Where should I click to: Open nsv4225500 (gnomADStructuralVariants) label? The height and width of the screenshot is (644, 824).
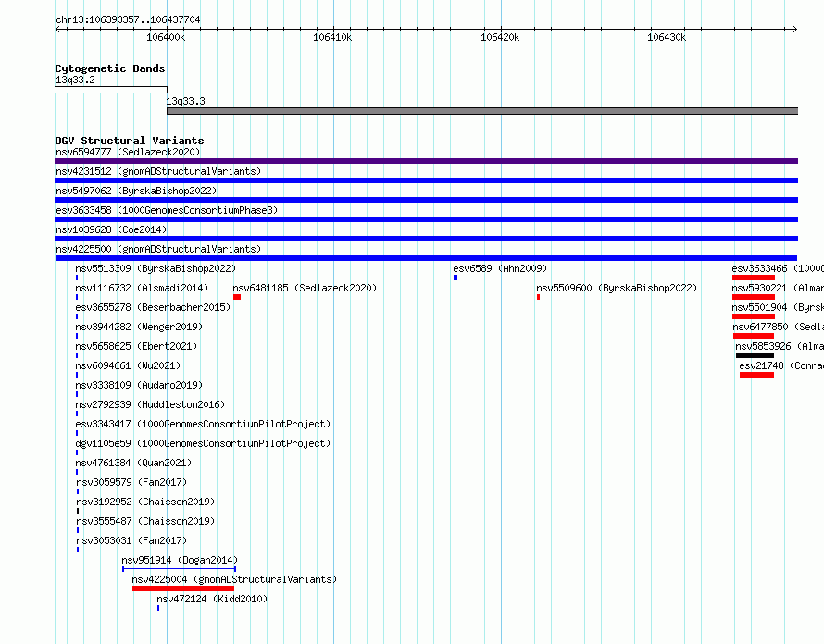coord(158,249)
